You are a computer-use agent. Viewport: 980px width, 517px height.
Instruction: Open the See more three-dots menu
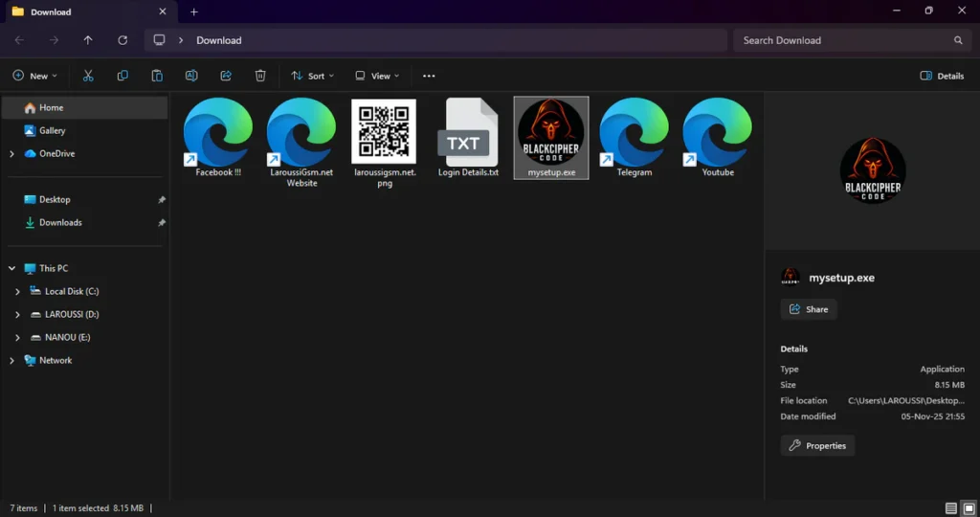pyautogui.click(x=429, y=76)
